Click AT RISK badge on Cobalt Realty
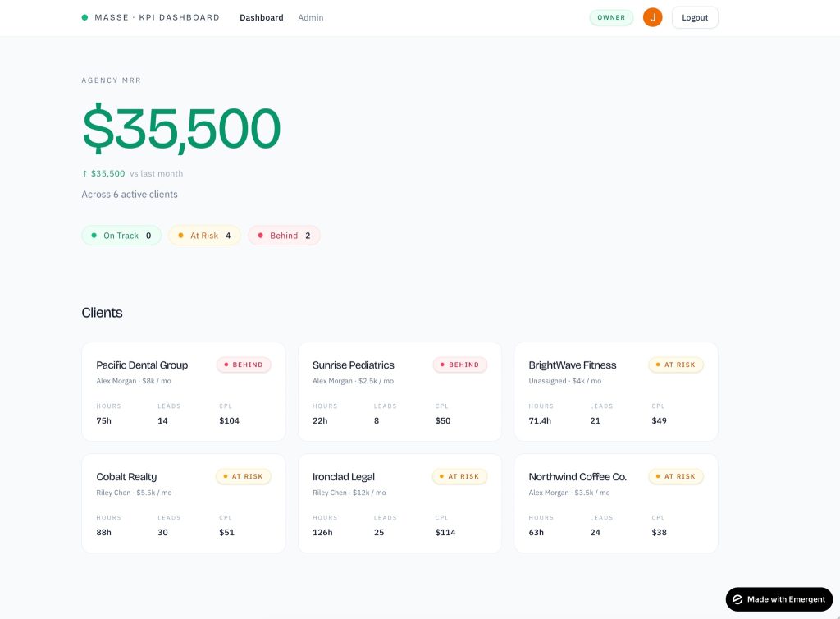 point(244,476)
